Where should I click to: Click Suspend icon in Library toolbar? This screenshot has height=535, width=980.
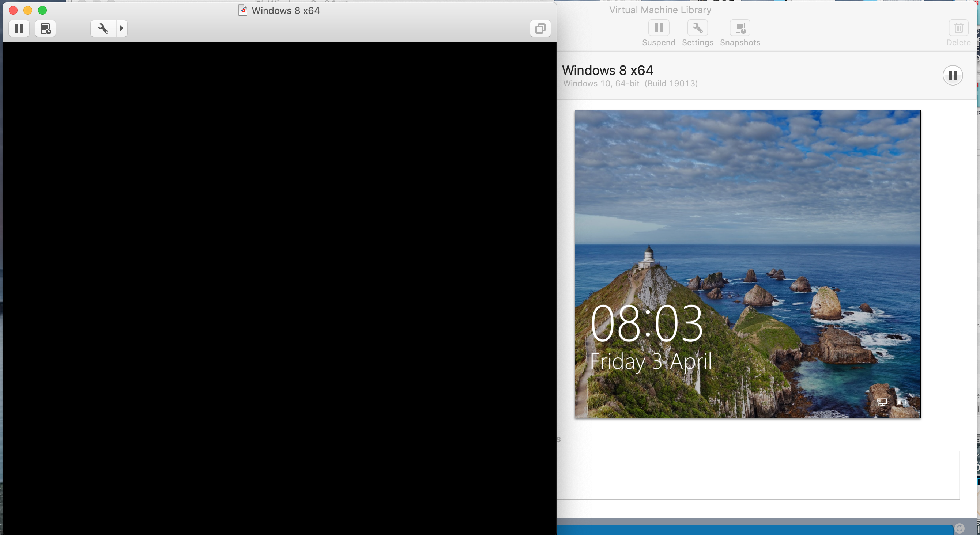coord(659,28)
